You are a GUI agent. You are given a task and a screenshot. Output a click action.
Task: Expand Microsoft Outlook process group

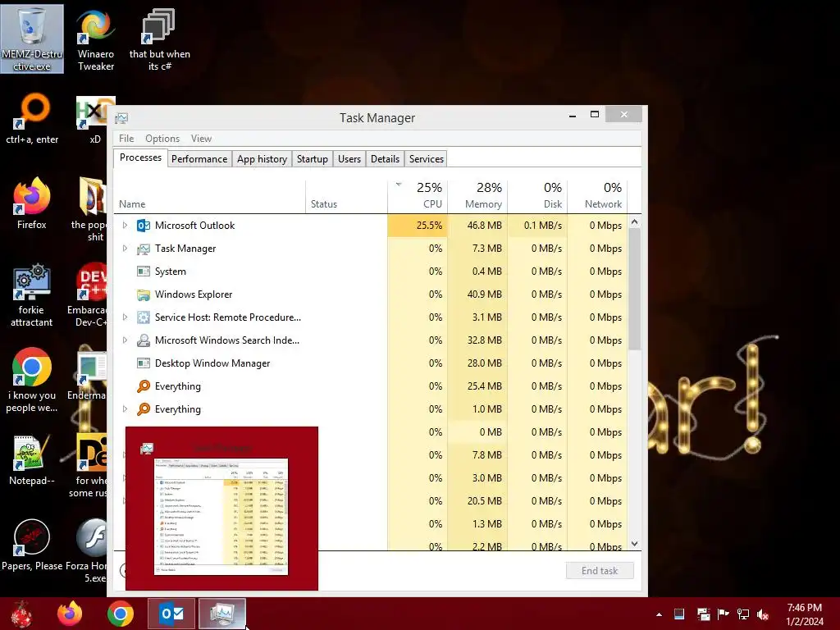[x=125, y=226]
